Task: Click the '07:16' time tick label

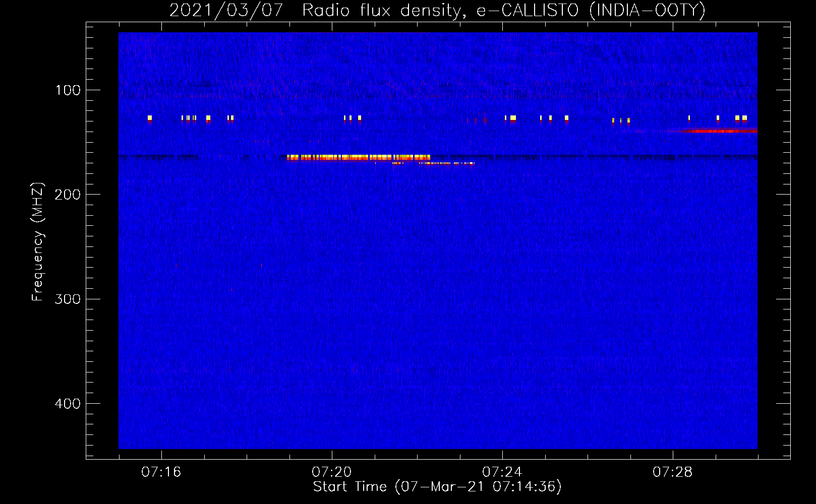Action: pyautogui.click(x=161, y=472)
